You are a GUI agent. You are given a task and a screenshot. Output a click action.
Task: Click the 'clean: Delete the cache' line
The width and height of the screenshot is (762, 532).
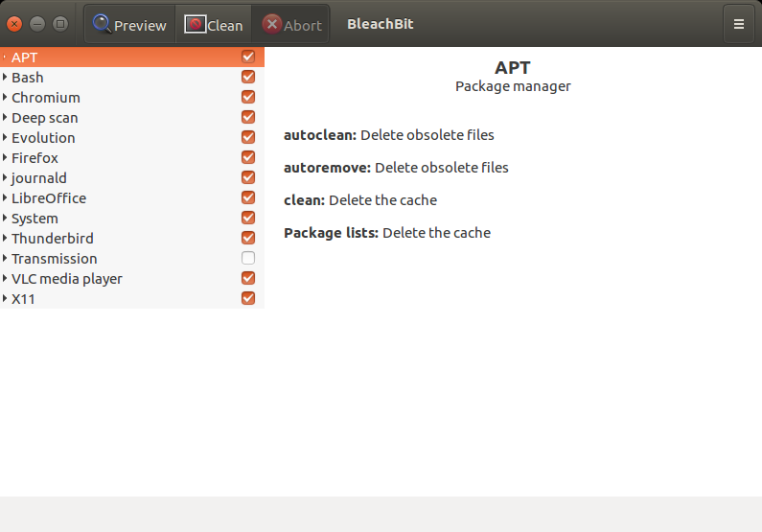pyautogui.click(x=360, y=200)
